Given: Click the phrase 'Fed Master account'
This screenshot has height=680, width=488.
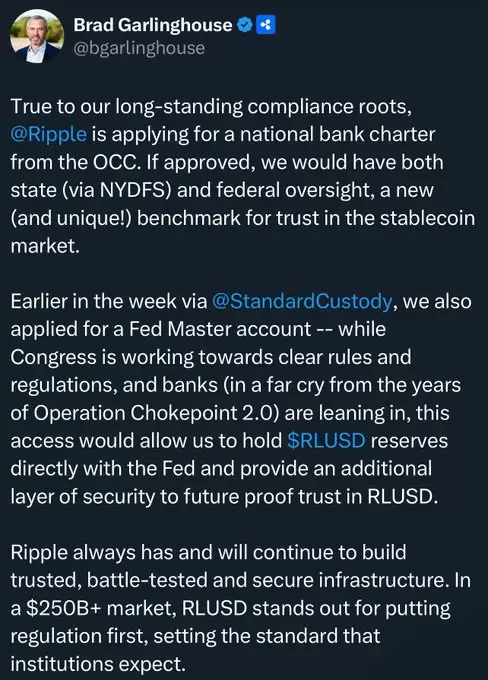Looking at the screenshot, I should [x=219, y=329].
